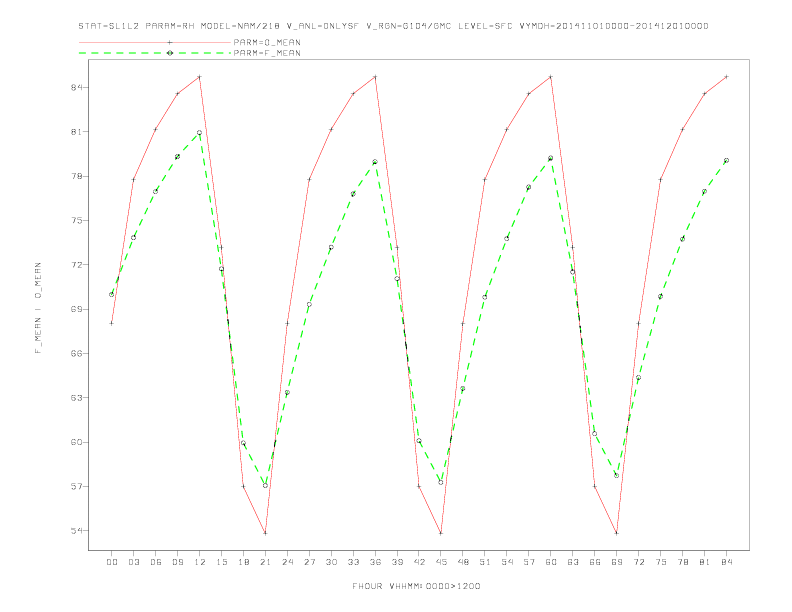The height and width of the screenshot is (612, 792).
Task: Click the FHOUR VHHMM:0000>1200 axis title
Action: [x=416, y=586]
